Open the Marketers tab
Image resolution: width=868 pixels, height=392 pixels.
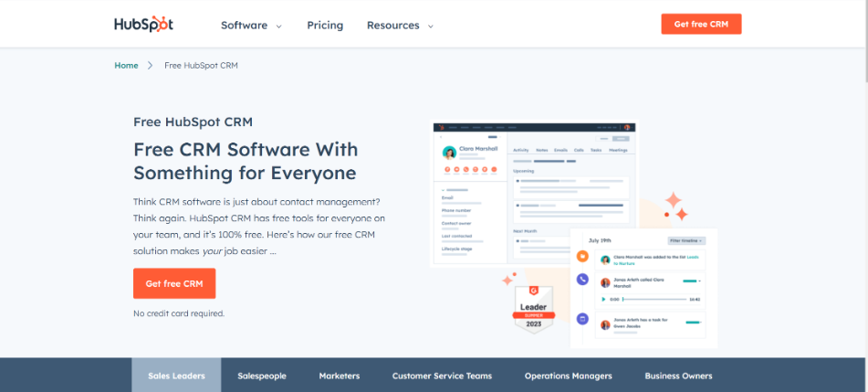tap(340, 376)
